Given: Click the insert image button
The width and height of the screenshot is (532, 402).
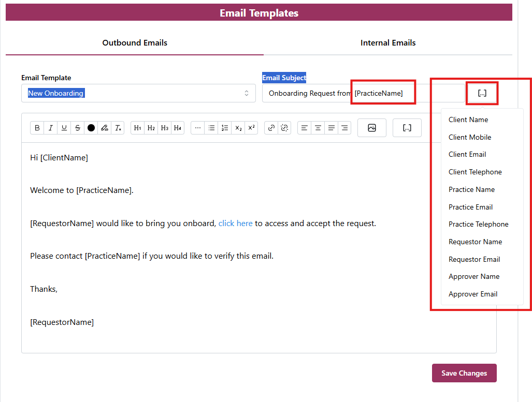Looking at the screenshot, I should tap(371, 128).
